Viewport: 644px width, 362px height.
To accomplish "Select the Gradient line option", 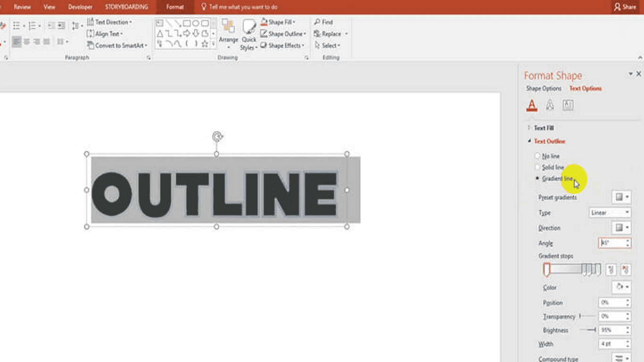I will pos(554,179).
